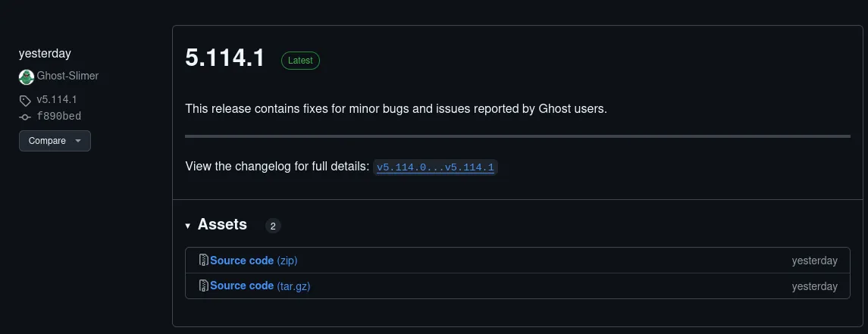868x334 pixels.
Task: Click the zip file icon for Source code (zip)
Action: (x=204, y=260)
